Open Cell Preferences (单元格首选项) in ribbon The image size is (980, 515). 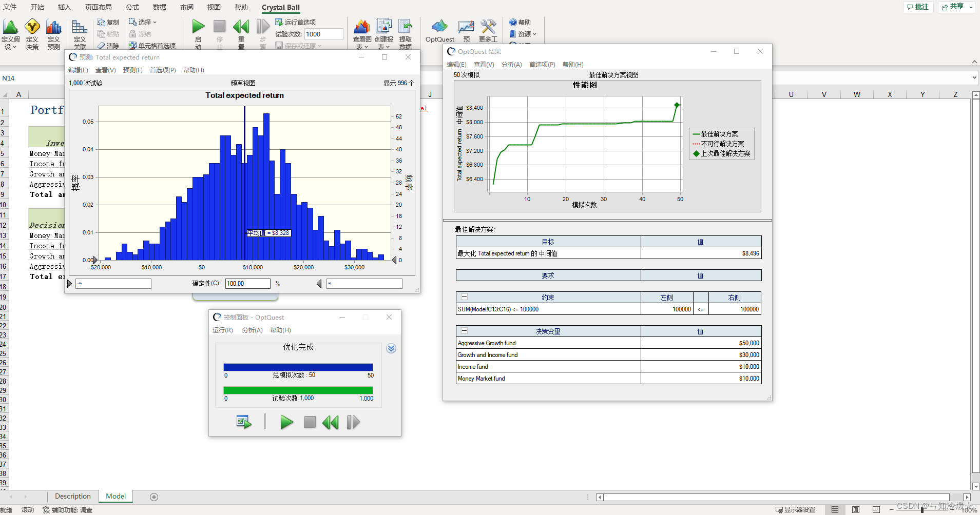(x=152, y=46)
